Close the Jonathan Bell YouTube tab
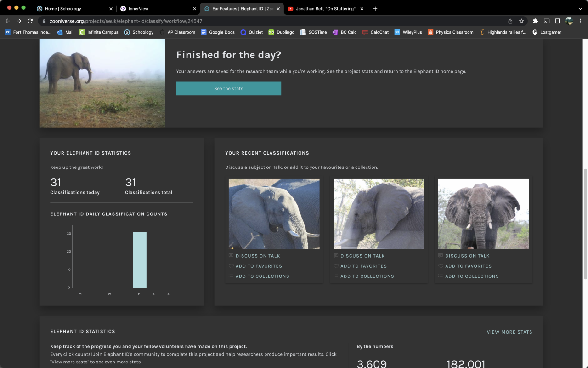 click(x=362, y=9)
